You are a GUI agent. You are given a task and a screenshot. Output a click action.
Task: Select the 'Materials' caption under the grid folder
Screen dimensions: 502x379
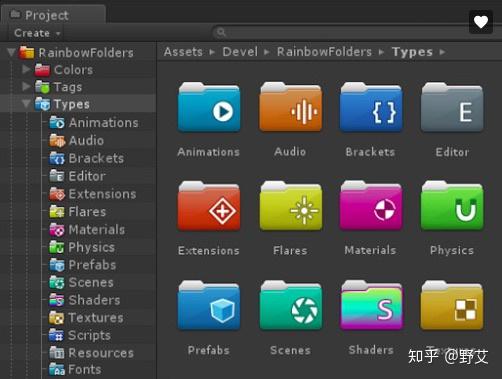[x=370, y=250]
